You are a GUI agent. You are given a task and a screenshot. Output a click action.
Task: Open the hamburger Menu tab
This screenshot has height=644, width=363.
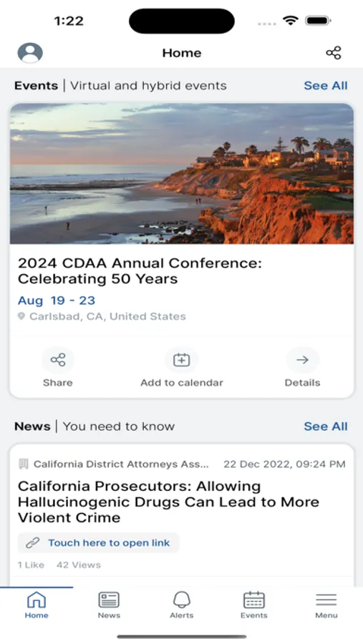pyautogui.click(x=326, y=605)
